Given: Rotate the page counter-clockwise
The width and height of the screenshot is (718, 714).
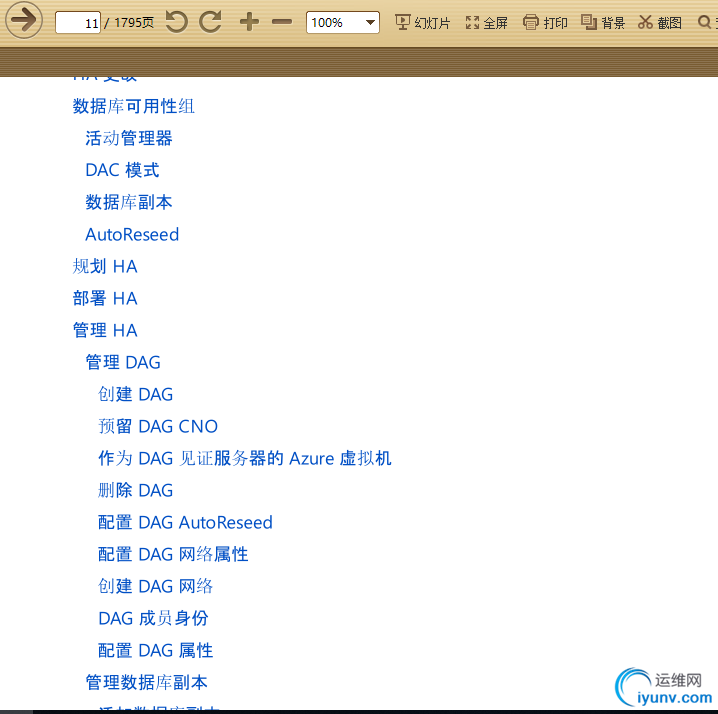Looking at the screenshot, I should 176,22.
